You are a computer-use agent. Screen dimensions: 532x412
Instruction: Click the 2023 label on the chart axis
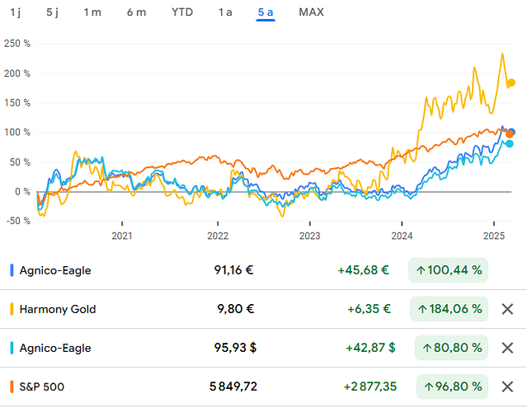tap(309, 235)
